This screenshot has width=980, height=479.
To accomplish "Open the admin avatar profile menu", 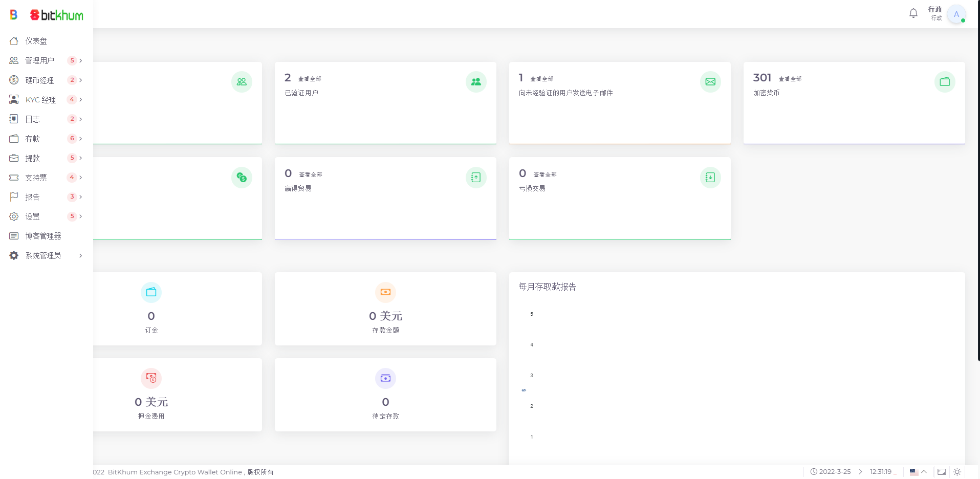I will click(x=956, y=14).
